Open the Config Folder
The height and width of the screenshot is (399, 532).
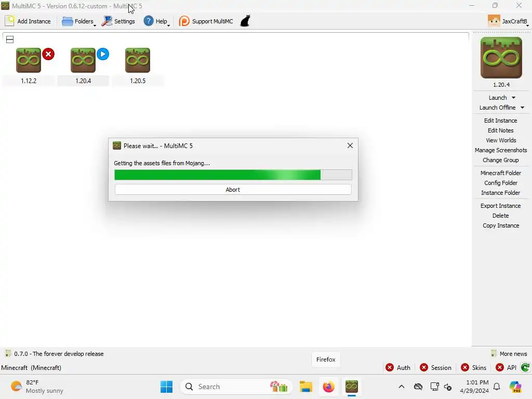(500, 182)
